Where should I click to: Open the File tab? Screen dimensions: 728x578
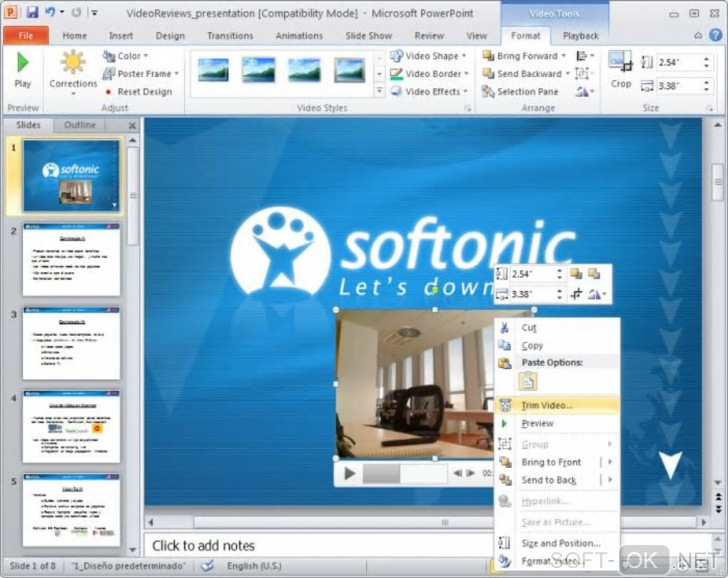point(26,35)
